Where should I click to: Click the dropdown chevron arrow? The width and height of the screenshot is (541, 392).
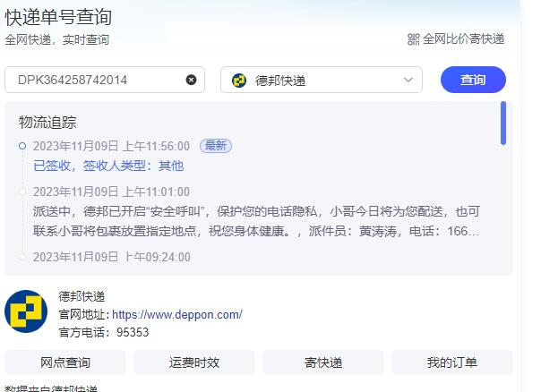tap(408, 80)
